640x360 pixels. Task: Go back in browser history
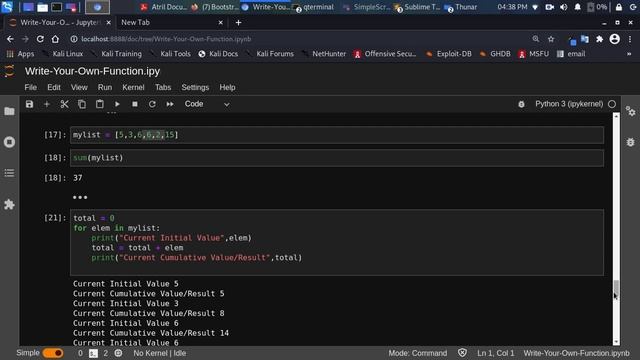(x=10, y=39)
